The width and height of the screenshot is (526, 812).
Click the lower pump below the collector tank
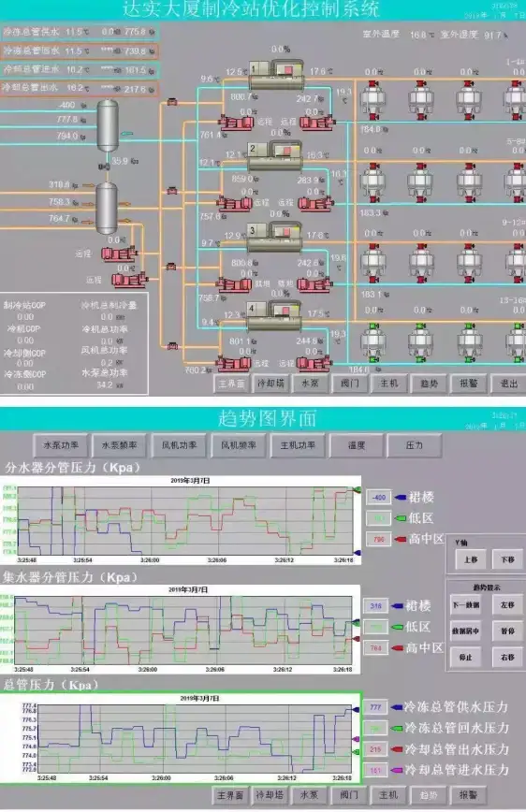(129, 280)
